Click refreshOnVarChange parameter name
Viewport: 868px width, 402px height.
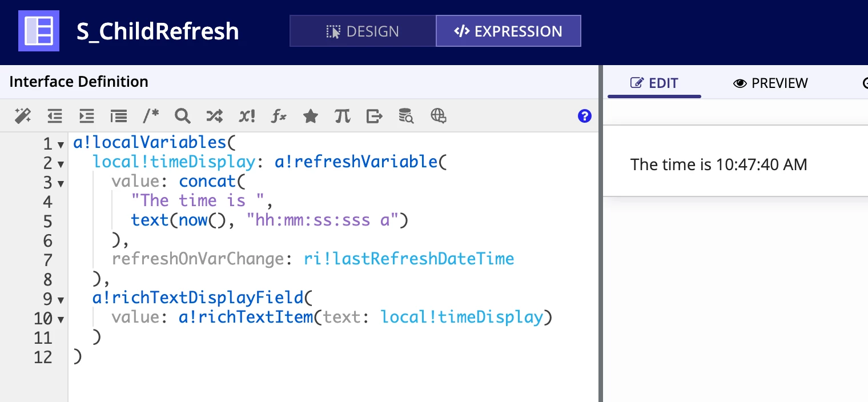[x=198, y=259]
